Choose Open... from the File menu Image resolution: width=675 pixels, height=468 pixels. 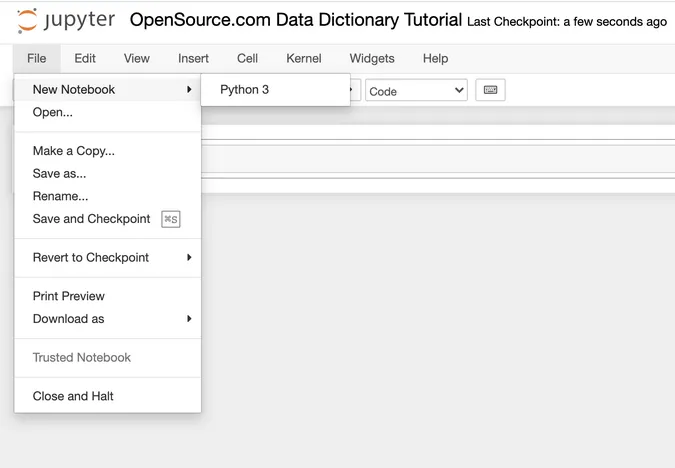coord(108,112)
